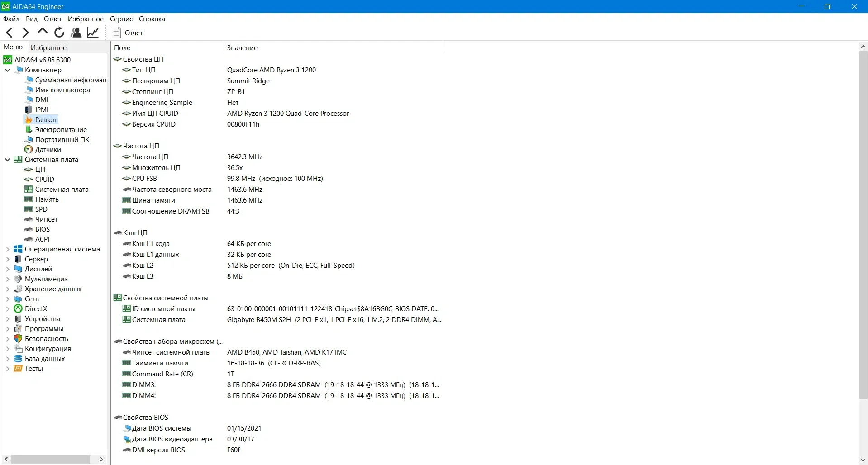Open the user favorites icon in toolbar
This screenshot has width=868, height=465.
coord(76,33)
